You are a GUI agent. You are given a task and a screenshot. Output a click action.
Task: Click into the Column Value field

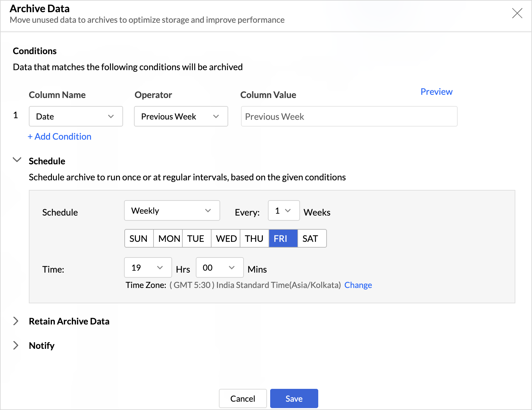click(x=349, y=117)
